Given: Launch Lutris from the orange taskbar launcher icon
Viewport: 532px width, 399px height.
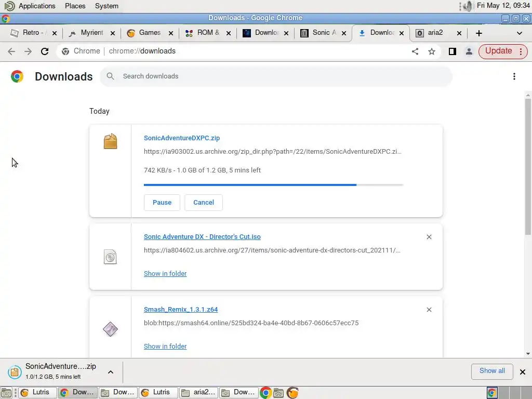Looking at the screenshot, I should (x=292, y=393).
